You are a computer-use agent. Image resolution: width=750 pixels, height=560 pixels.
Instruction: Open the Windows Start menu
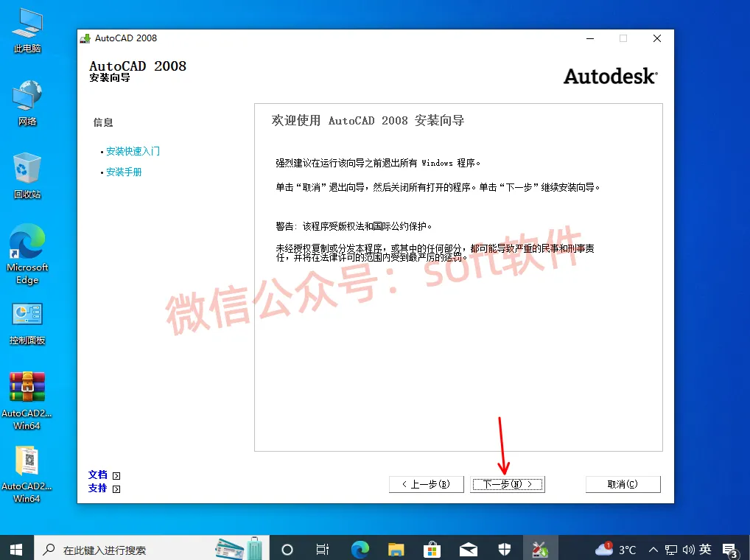pyautogui.click(x=16, y=550)
